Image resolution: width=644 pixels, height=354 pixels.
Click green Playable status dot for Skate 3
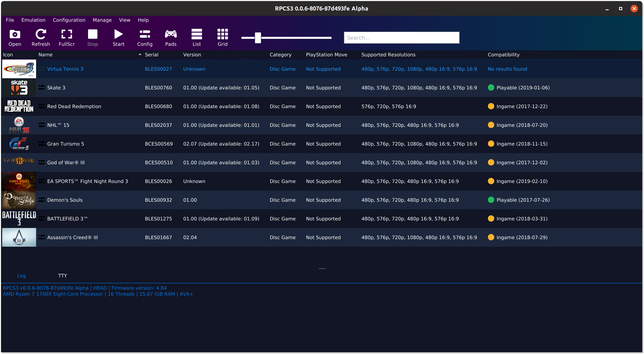491,88
